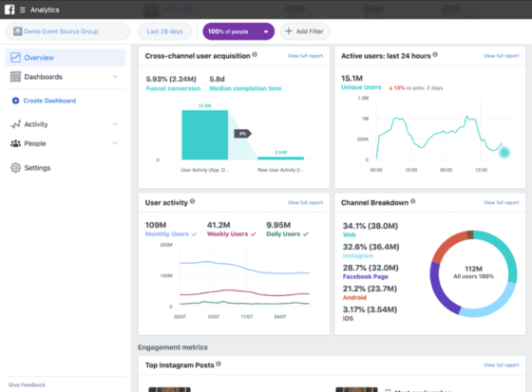Viewport: 532px width, 392px height.
Task: Click the Analytics title in the header
Action: [x=45, y=9]
